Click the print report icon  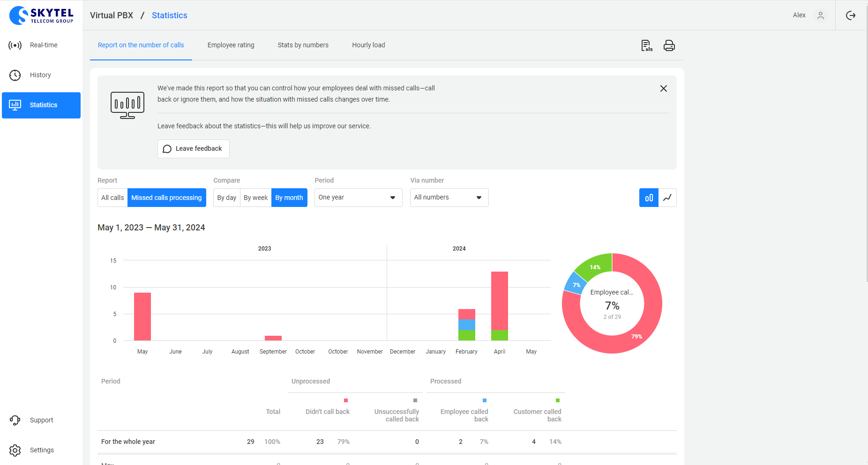point(669,45)
